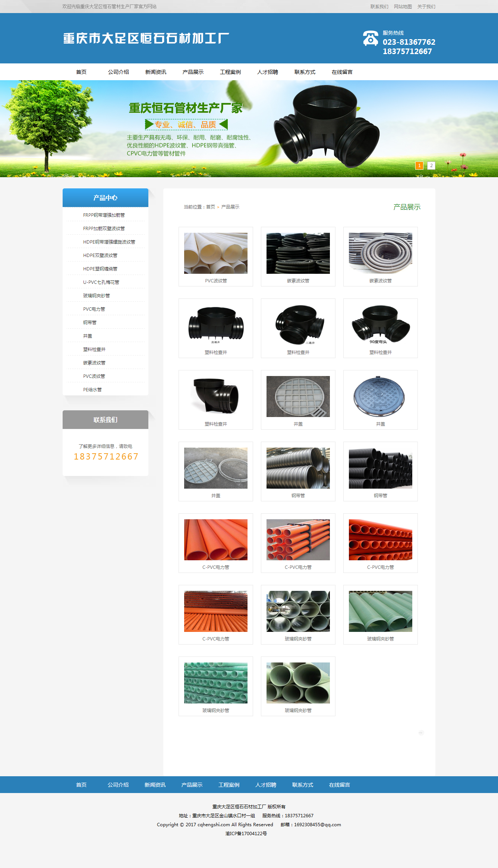
Task: Open the PVC波纹管 product thumbnail
Action: tap(215, 253)
